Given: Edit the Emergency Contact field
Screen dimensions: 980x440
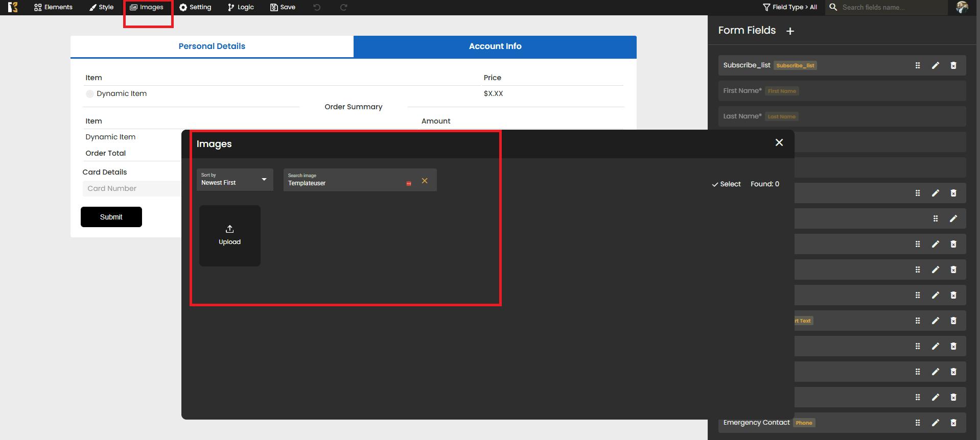Looking at the screenshot, I should [935, 423].
